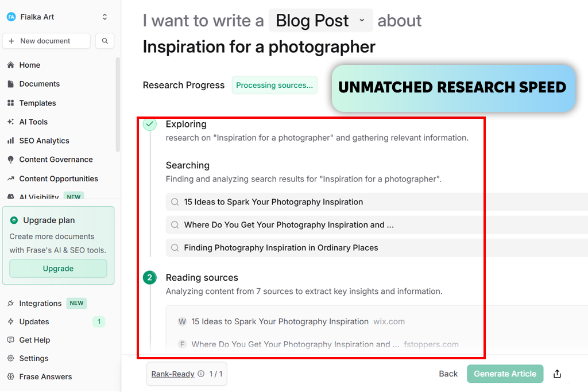Click the Back button

[448, 374]
